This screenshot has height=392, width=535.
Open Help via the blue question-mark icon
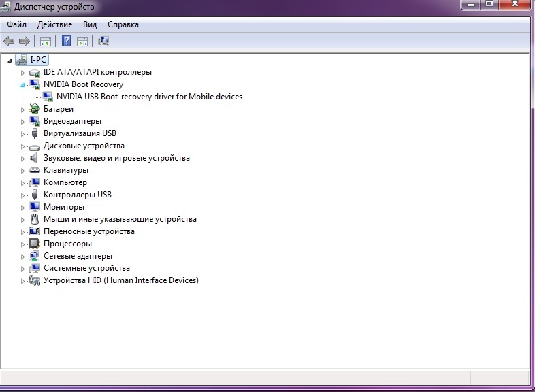[x=66, y=41]
